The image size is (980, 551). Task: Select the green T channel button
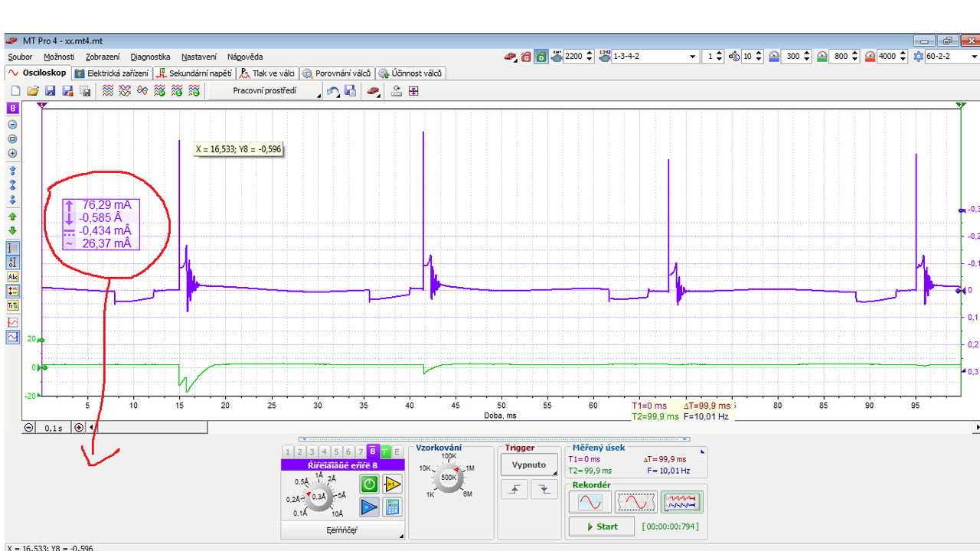[x=386, y=452]
